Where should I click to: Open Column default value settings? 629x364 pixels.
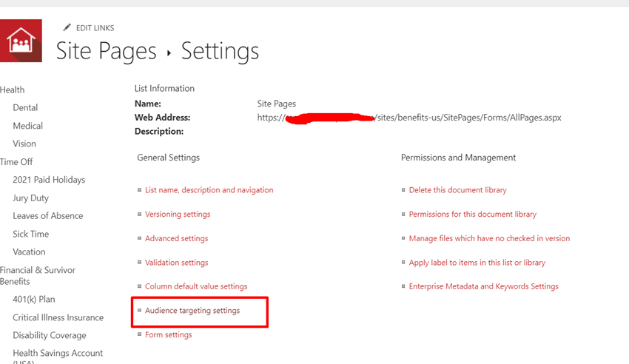coord(196,286)
